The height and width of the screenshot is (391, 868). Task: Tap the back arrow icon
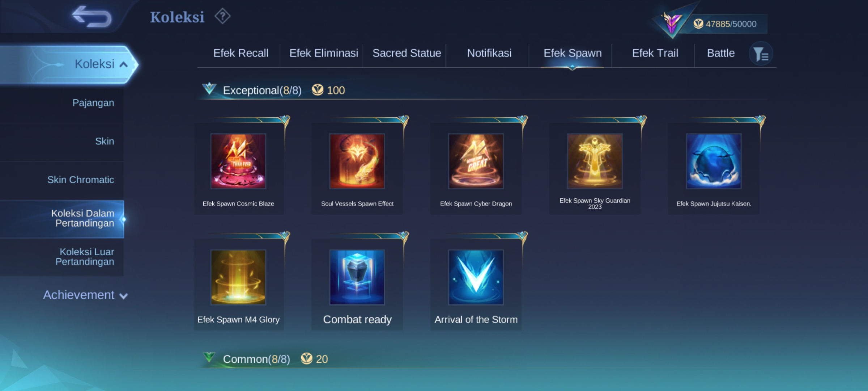(x=92, y=16)
